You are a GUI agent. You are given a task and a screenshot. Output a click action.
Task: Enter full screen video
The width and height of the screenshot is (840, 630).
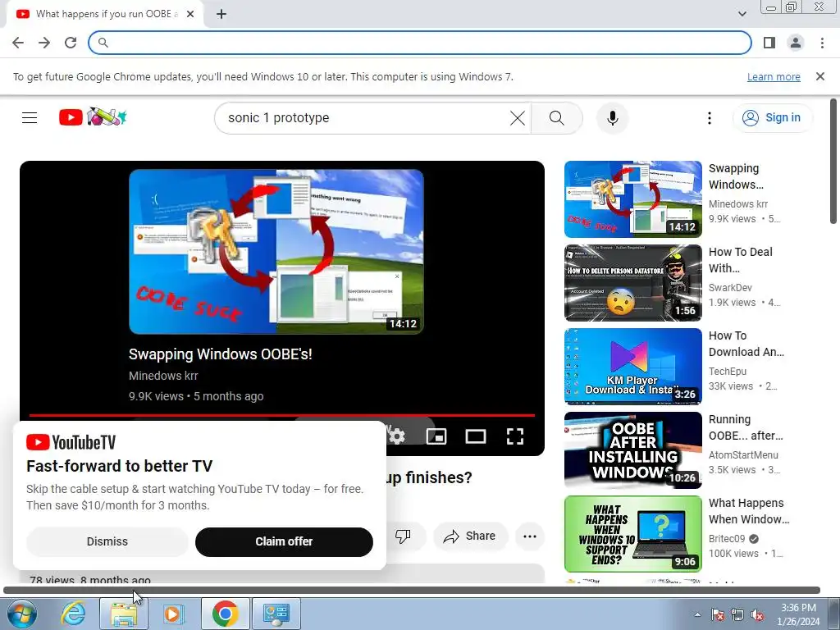[515, 436]
